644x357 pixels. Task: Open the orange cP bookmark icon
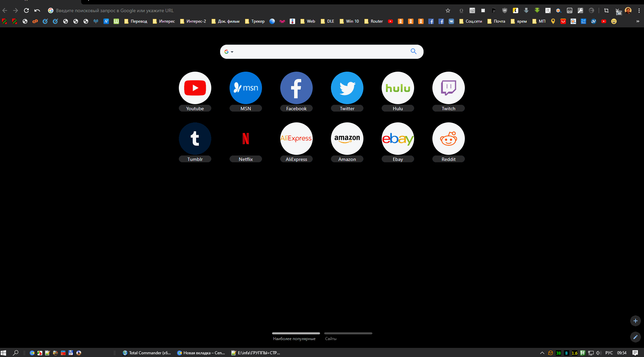[35, 21]
